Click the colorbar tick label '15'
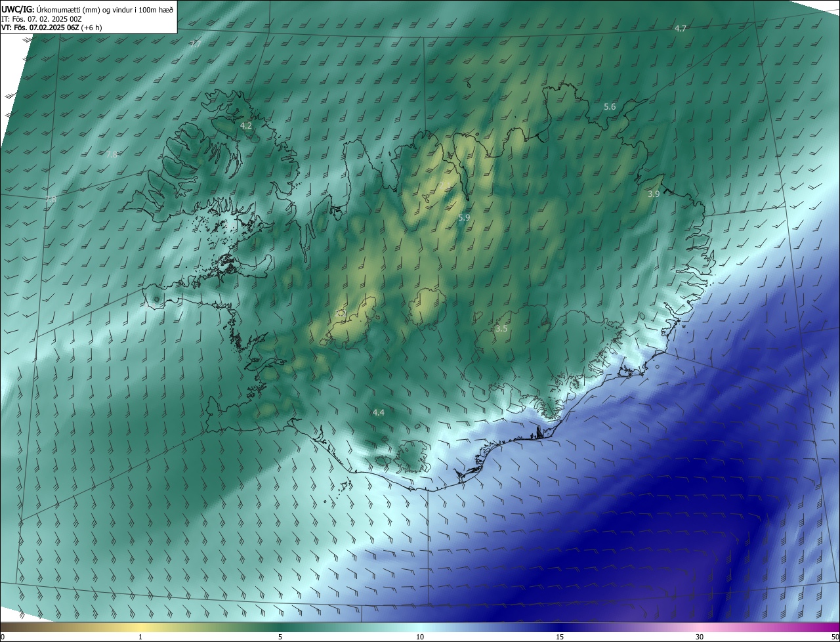The image size is (840, 642). click(560, 637)
